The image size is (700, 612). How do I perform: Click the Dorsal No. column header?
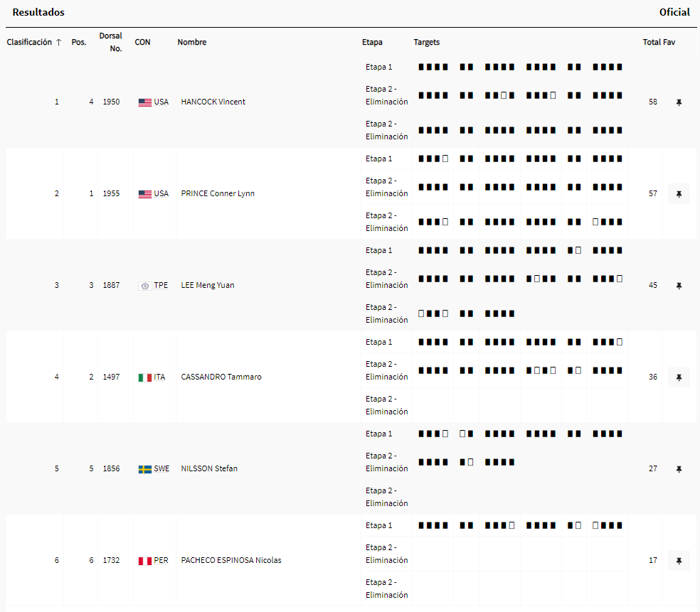pyautogui.click(x=111, y=42)
